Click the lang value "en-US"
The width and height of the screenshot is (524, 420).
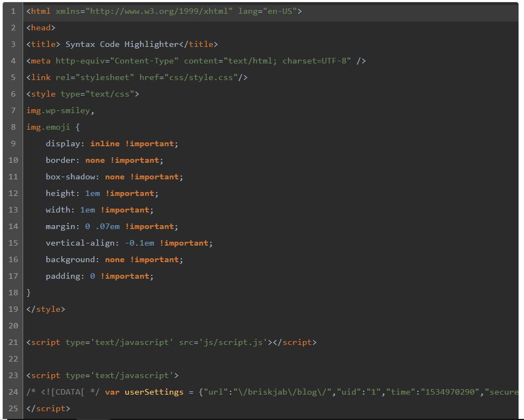click(280, 12)
